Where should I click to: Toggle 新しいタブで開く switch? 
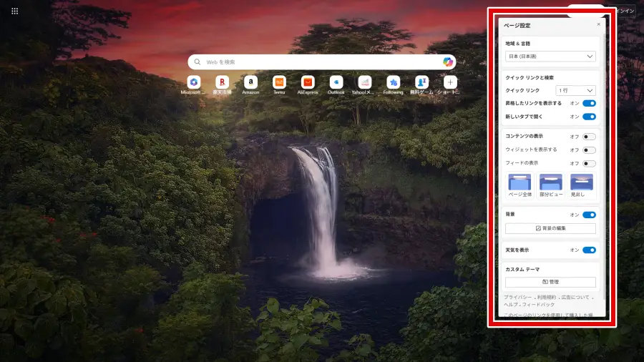point(589,117)
